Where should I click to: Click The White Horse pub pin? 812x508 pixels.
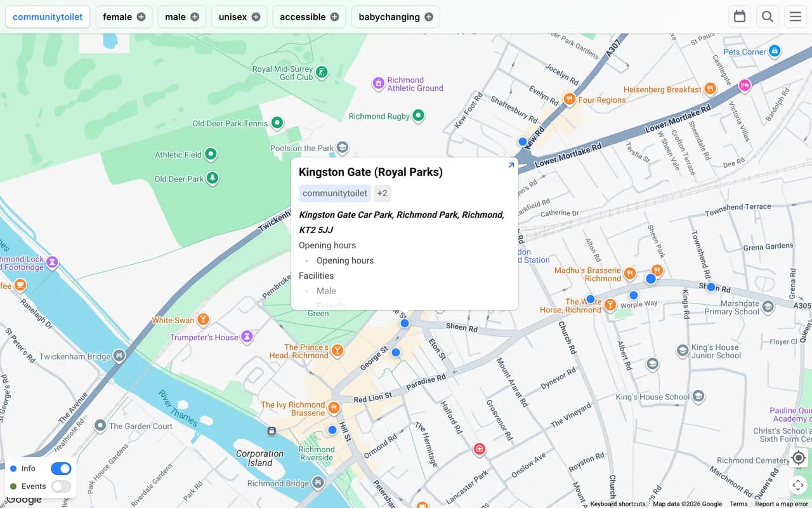(610, 305)
